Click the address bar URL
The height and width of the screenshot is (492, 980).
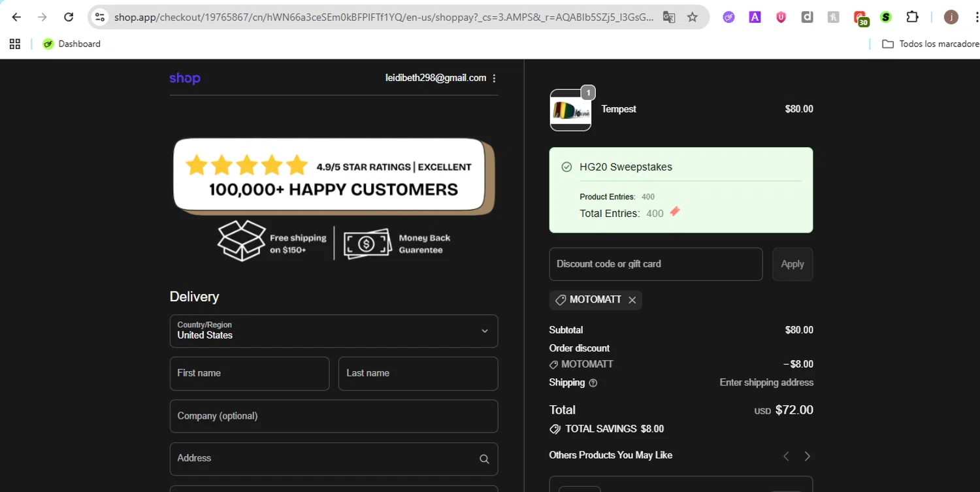[x=384, y=18]
